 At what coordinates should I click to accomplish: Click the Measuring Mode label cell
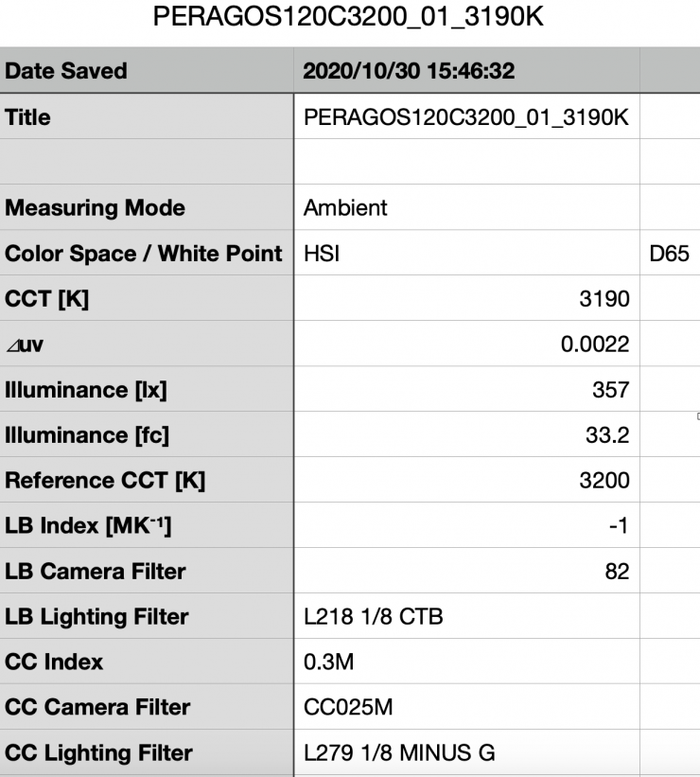pyautogui.click(x=147, y=208)
